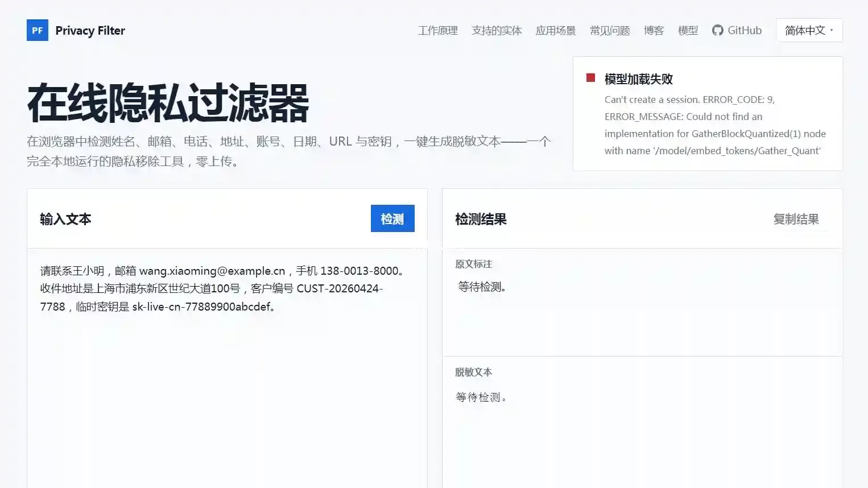868x488 pixels.
Task: Click the red error indicator square
Action: click(x=590, y=78)
